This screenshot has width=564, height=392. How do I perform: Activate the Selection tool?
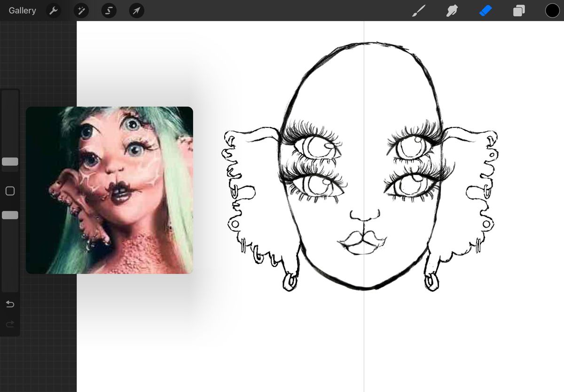(109, 10)
